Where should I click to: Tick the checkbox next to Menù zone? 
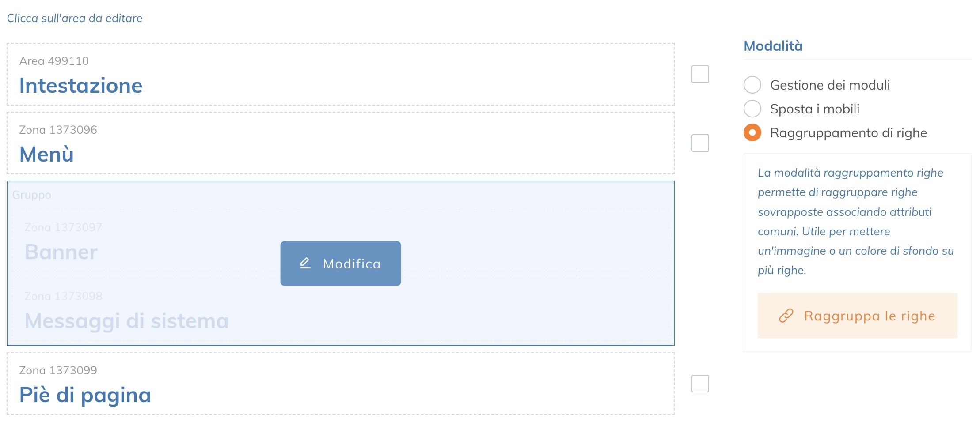point(700,143)
